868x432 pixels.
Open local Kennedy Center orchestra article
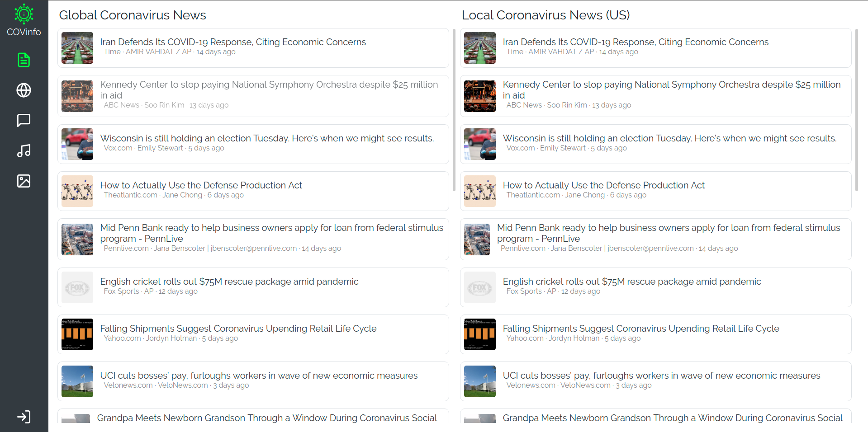click(x=656, y=96)
